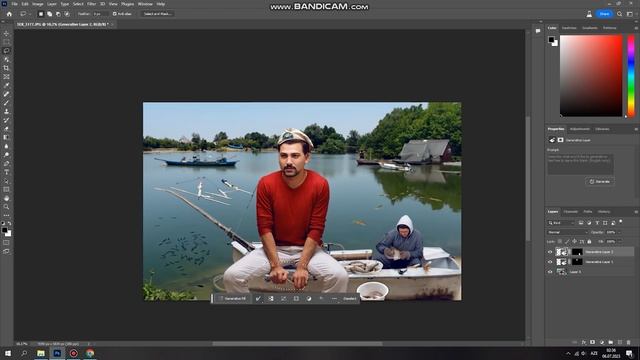This screenshot has width=640, height=360.
Task: Click the layer style fx icon
Action: (x=584, y=342)
